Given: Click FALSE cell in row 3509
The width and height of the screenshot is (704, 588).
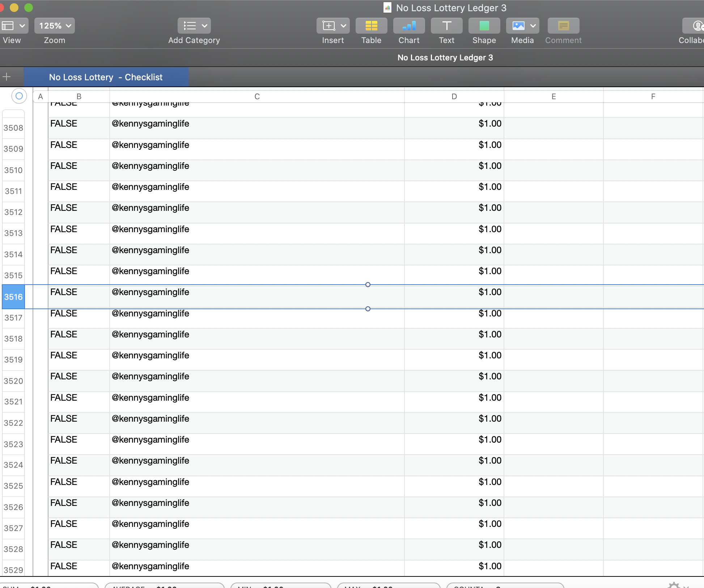Looking at the screenshot, I should coord(79,149).
